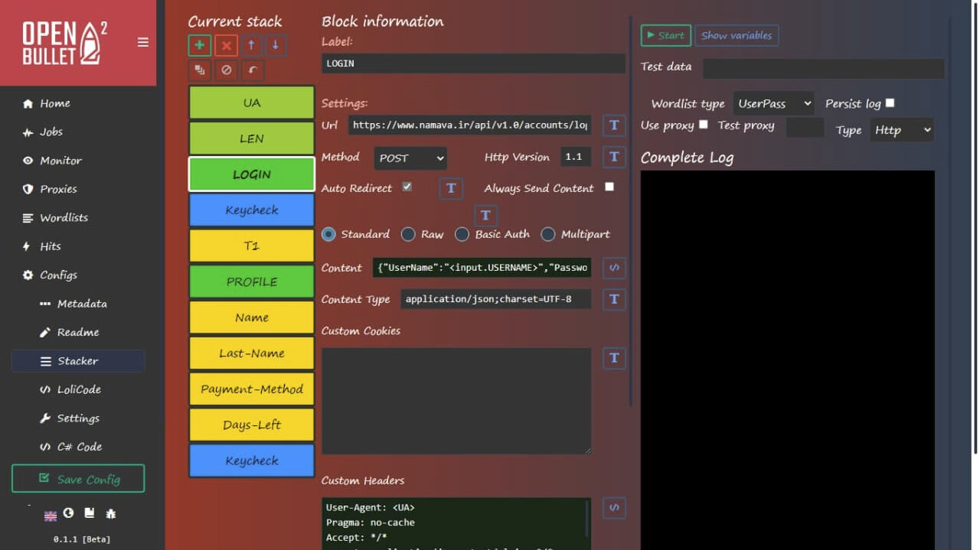
Task: Uncheck the Auto Redirect checkbox
Action: pos(407,187)
